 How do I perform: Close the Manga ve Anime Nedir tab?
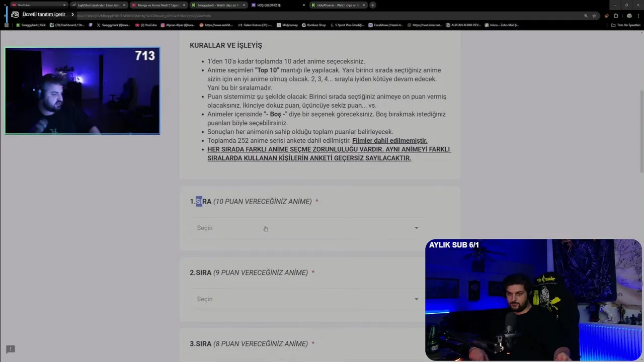184,5
